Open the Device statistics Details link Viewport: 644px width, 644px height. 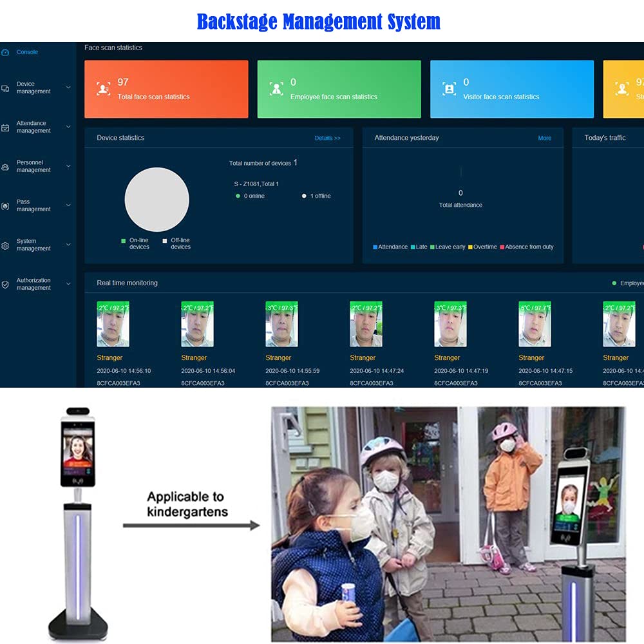tap(327, 138)
